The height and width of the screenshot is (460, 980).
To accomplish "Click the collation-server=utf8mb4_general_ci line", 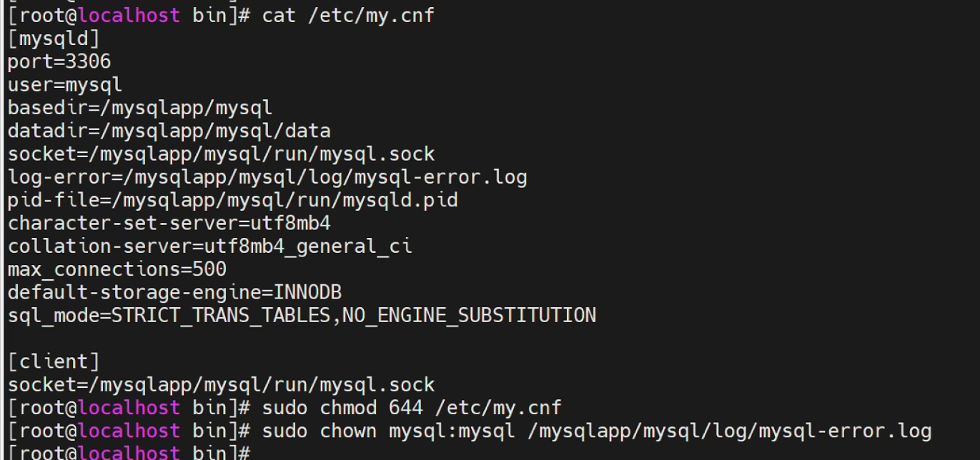I will tap(209, 246).
